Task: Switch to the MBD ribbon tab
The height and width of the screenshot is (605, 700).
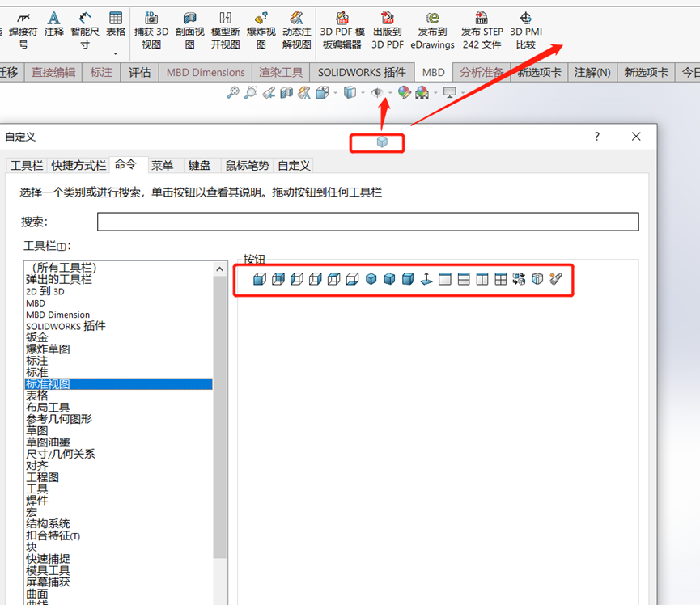Action: point(434,72)
